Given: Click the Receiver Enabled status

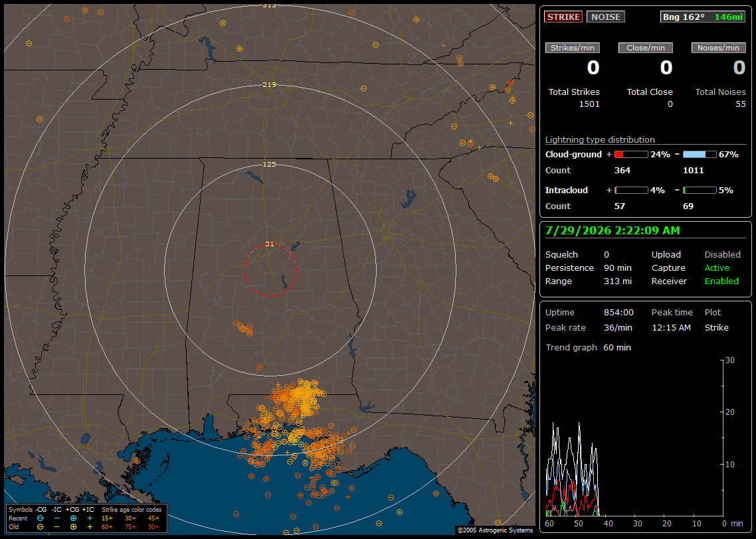Looking at the screenshot, I should 721,281.
